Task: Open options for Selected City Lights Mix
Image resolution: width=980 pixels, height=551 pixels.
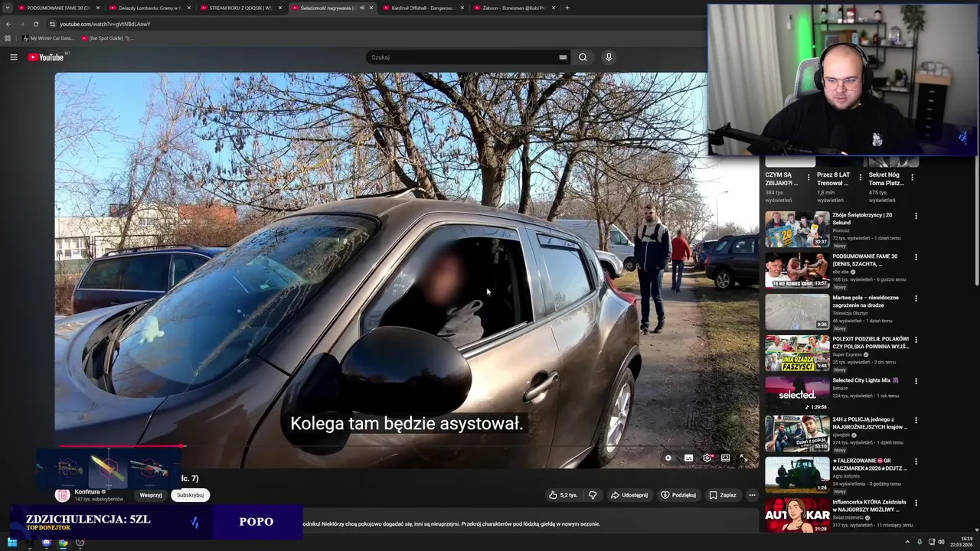Action: tap(916, 381)
